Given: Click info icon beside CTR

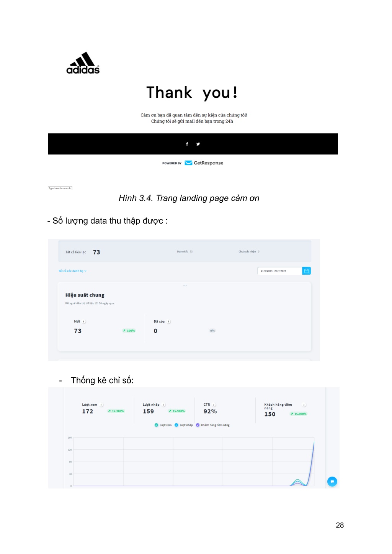Looking at the screenshot, I should pos(214,405).
